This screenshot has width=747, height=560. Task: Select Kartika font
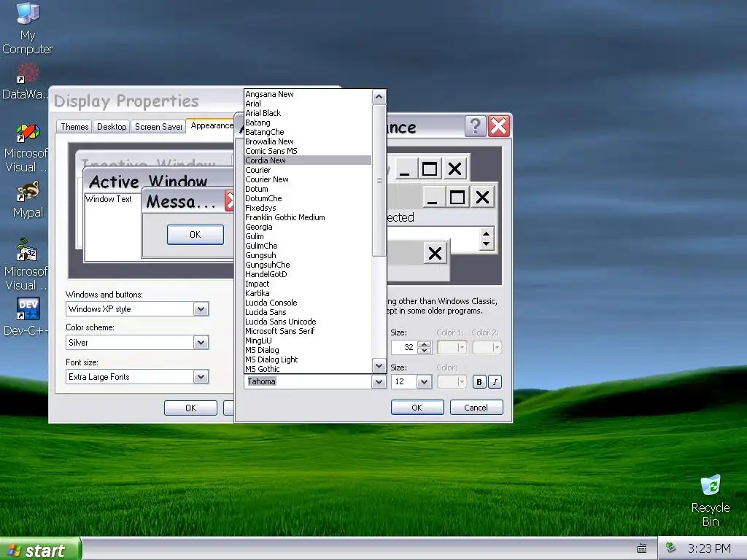coord(308,293)
